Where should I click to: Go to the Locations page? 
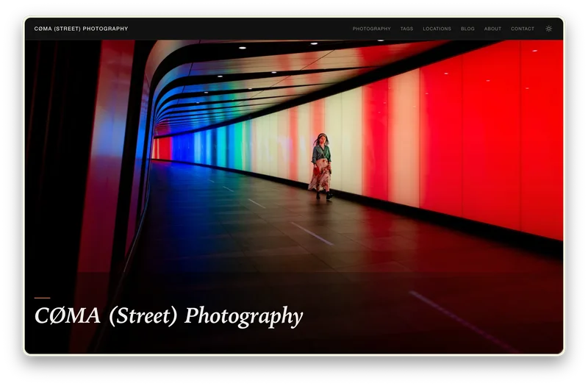pyautogui.click(x=437, y=29)
